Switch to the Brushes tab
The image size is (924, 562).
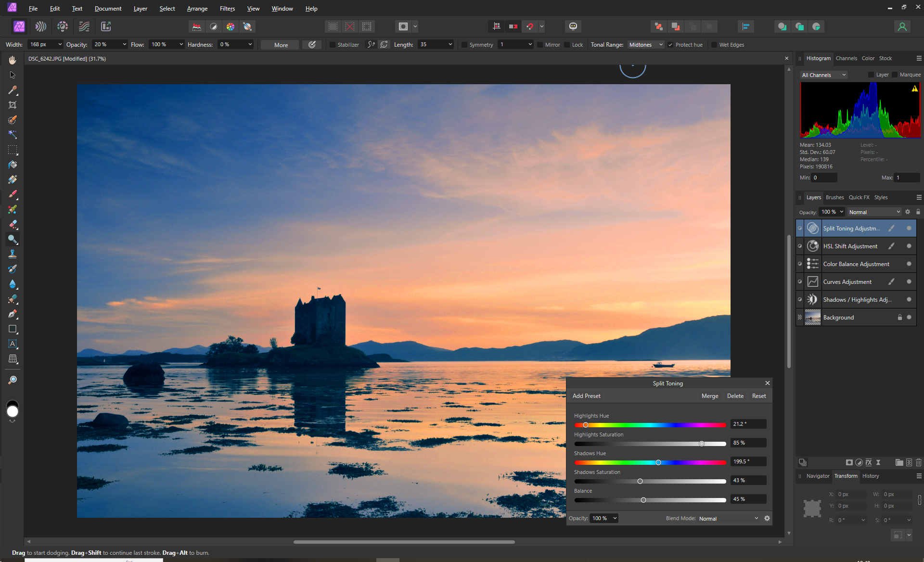pyautogui.click(x=834, y=197)
